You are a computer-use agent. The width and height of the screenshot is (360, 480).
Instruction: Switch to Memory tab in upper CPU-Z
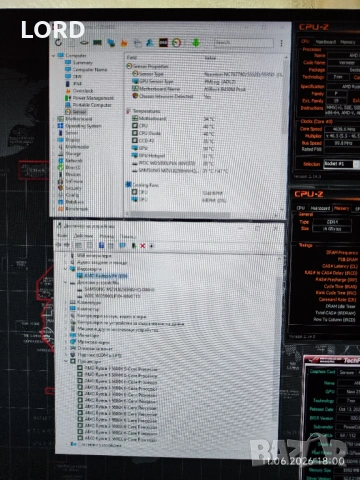click(x=348, y=42)
